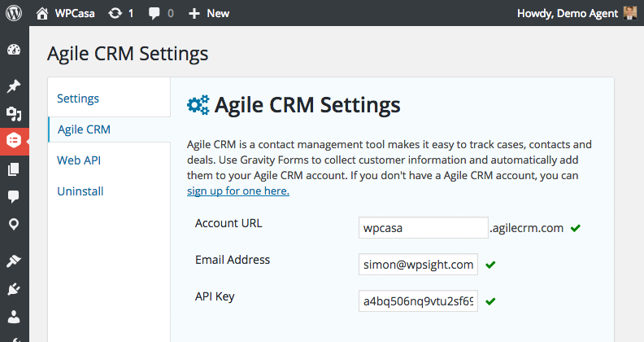644x342 pixels.
Task: Follow the 'sign up for one here' link
Action: 238,191
